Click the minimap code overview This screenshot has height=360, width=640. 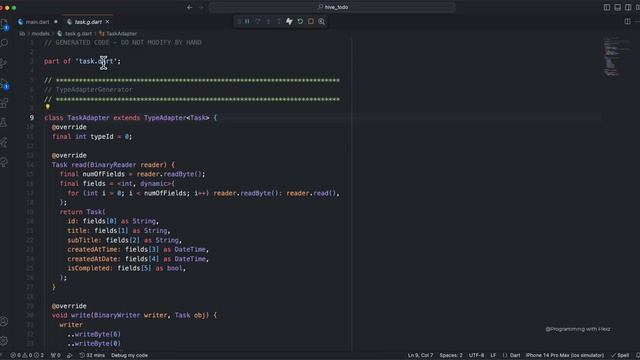point(616,57)
